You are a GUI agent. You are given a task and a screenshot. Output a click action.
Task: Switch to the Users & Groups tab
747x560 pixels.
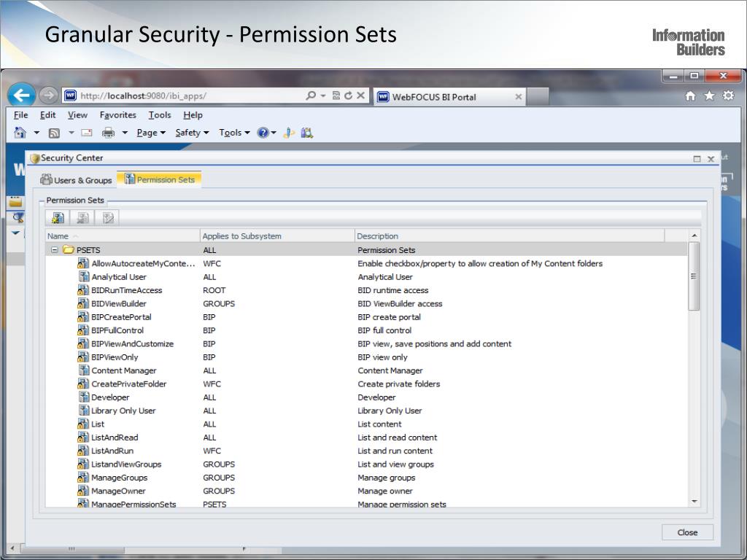coord(76,180)
